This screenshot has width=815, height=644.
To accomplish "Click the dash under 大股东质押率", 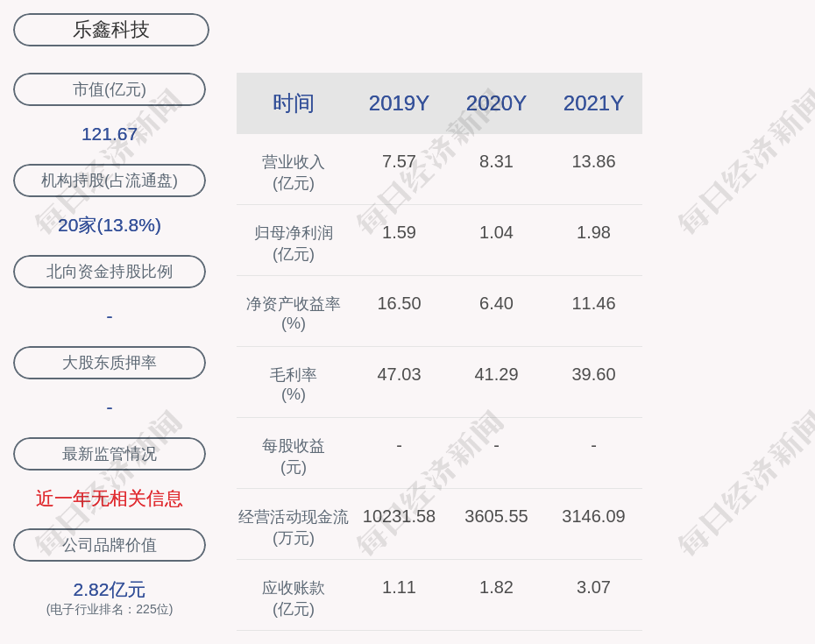I will [110, 408].
